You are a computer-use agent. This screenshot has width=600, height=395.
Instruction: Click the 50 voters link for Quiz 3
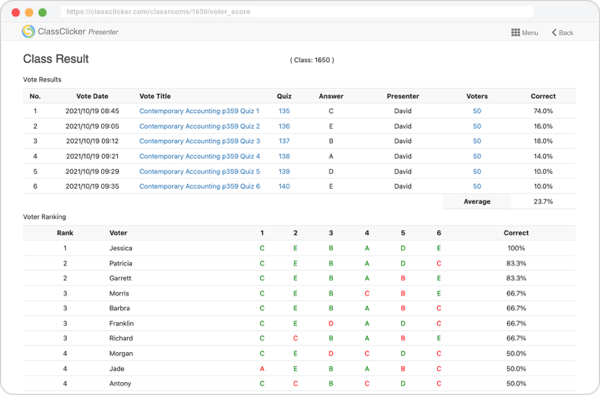(477, 141)
